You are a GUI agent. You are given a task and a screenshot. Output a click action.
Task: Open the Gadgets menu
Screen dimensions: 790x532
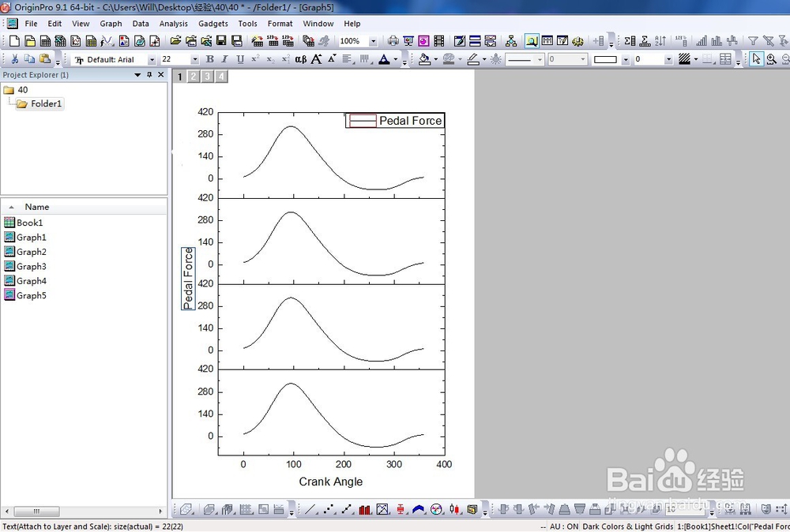point(213,23)
